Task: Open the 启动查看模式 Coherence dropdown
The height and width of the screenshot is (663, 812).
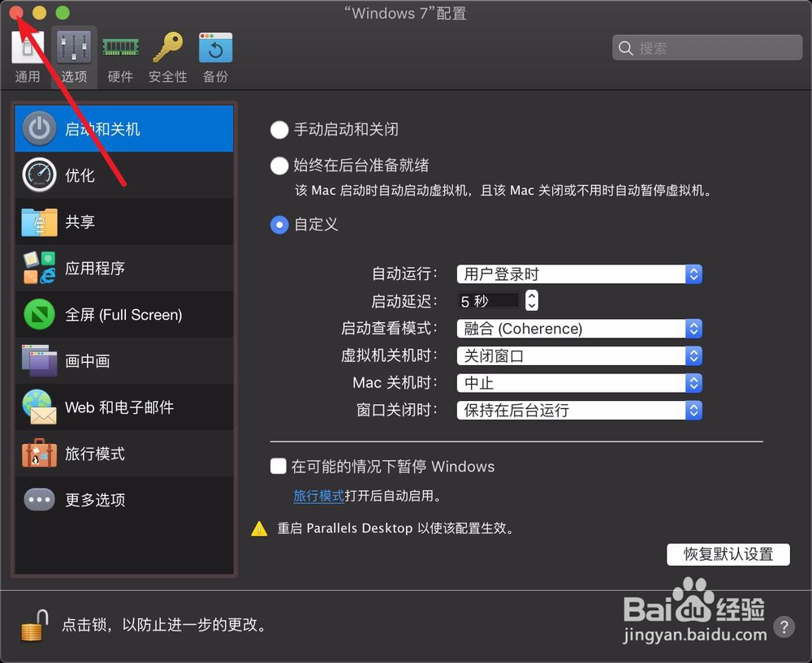Action: point(579,329)
